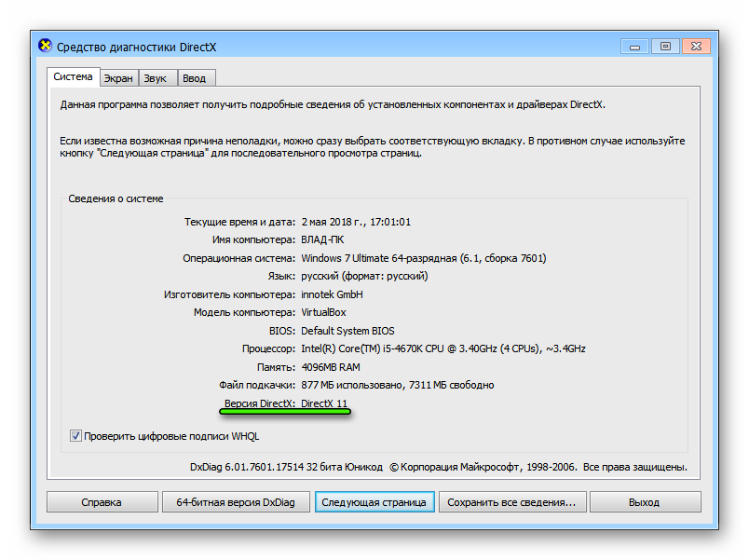Screen dimensions: 749x560
Task: Click language value русский (формат: русский)
Action: click(364, 276)
